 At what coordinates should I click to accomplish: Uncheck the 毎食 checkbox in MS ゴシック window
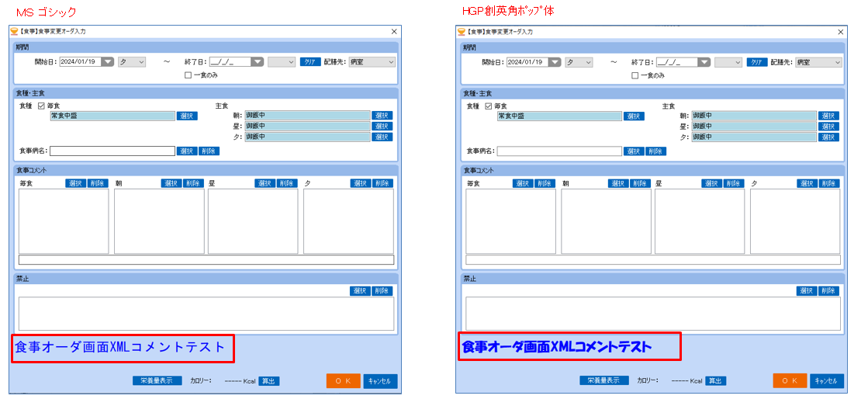pyautogui.click(x=40, y=106)
